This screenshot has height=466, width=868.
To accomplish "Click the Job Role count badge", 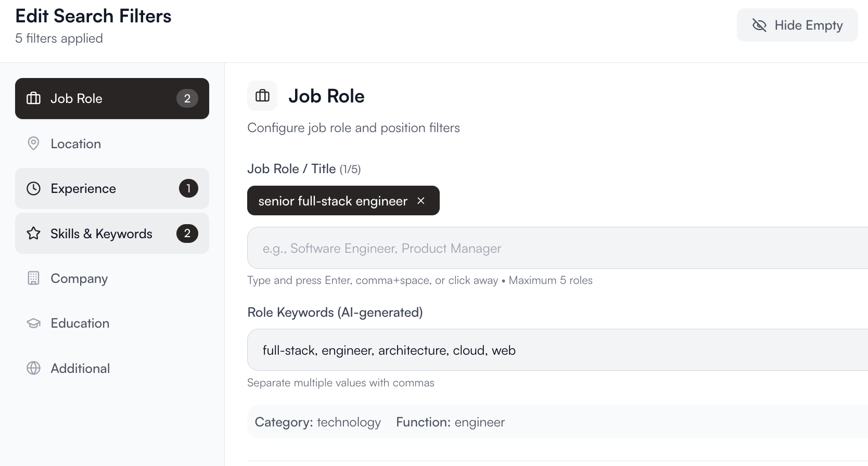I will click(187, 98).
